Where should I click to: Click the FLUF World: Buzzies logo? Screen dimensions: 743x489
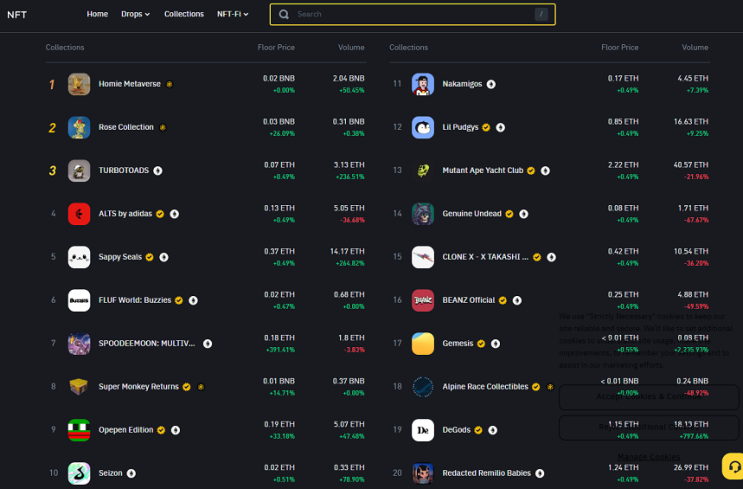tap(79, 300)
